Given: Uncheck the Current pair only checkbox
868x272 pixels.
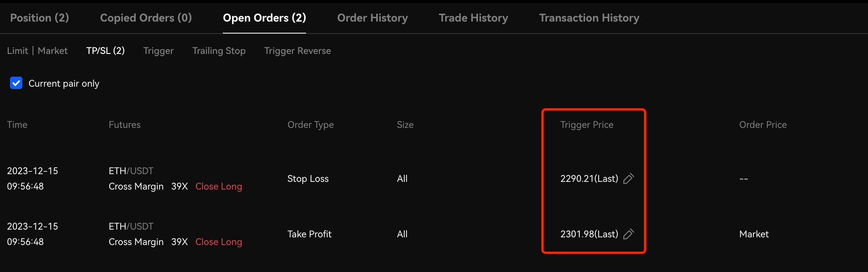Looking at the screenshot, I should (x=16, y=83).
